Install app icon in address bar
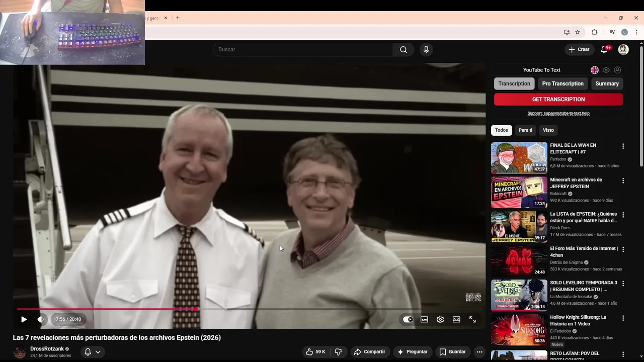The width and height of the screenshot is (644, 362). point(567,32)
